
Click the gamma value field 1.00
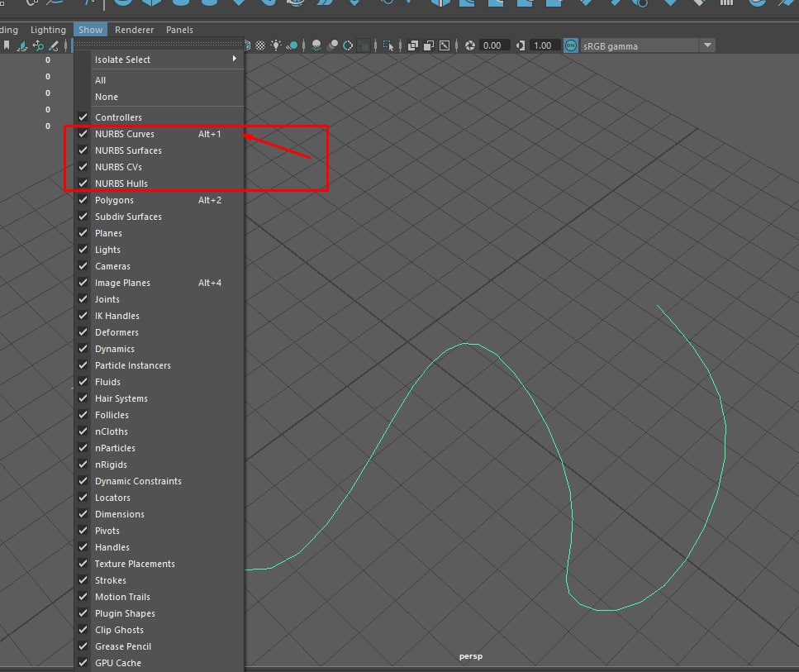[545, 46]
